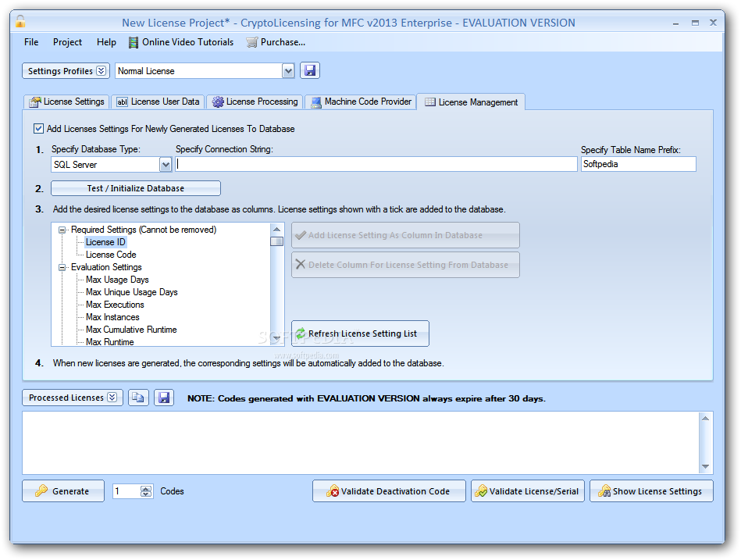Click the filmstrip icon for Online Video Tutorials
This screenshot has height=560, width=741.
[134, 42]
